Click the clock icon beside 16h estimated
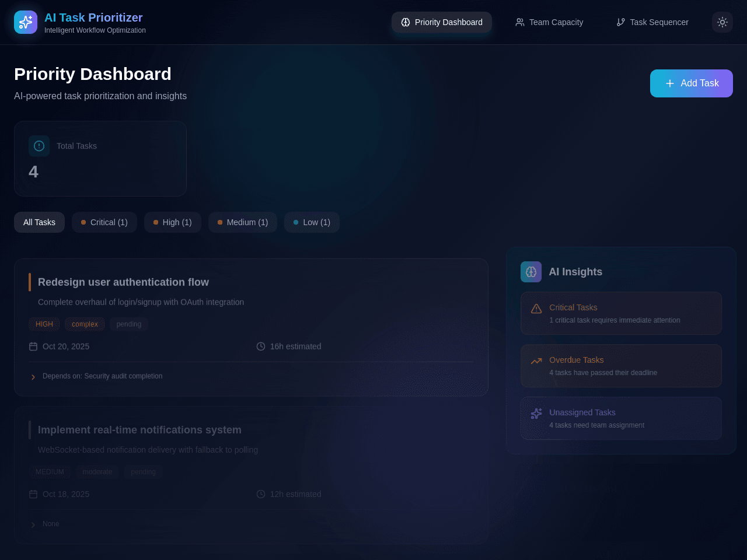The width and height of the screenshot is (747, 560). [x=261, y=346]
